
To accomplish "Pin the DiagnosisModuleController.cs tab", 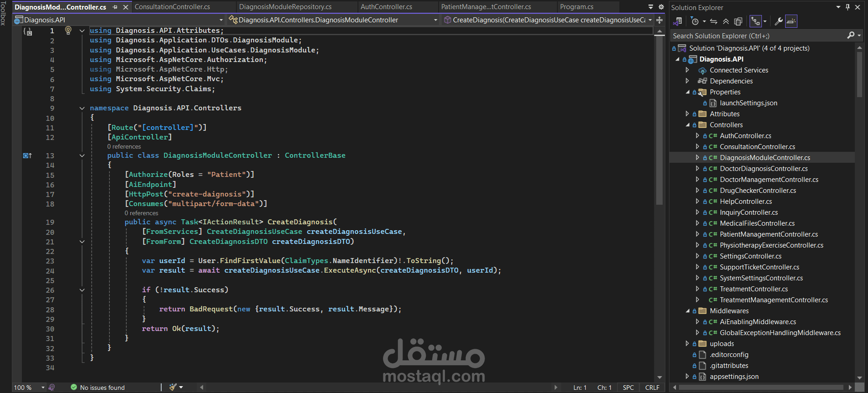I will pos(115,7).
